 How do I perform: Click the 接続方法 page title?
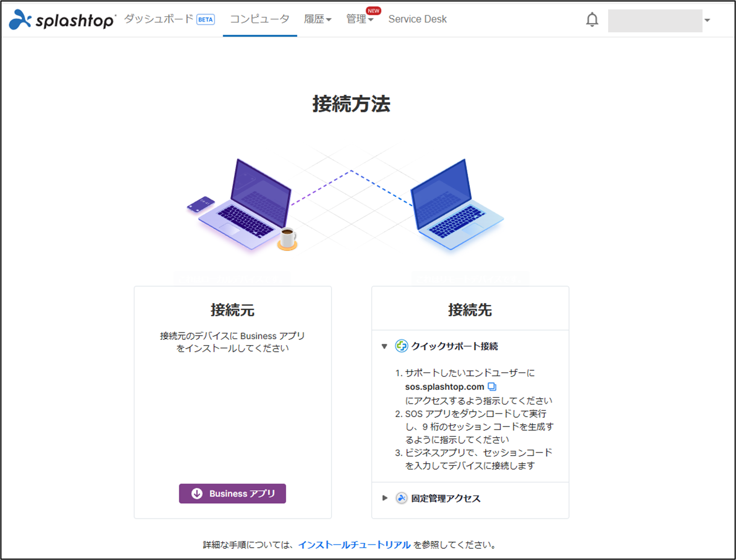pyautogui.click(x=351, y=104)
